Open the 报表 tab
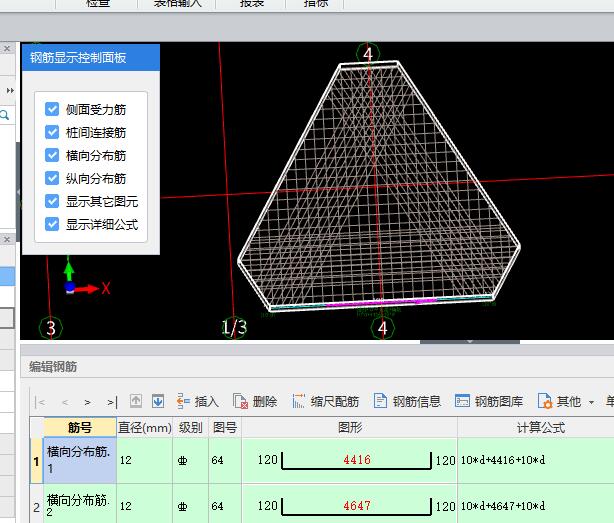Screen dimensions: 614x523 (x=252, y=4)
